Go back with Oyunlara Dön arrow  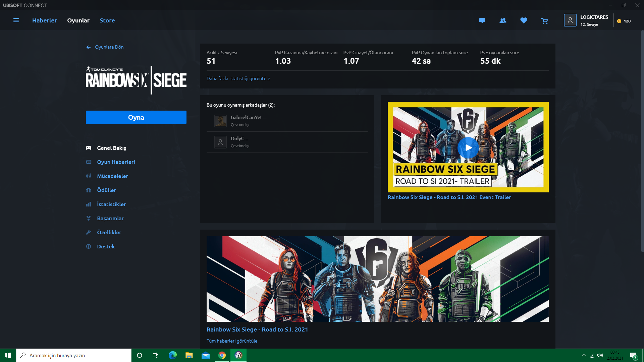[x=89, y=47]
